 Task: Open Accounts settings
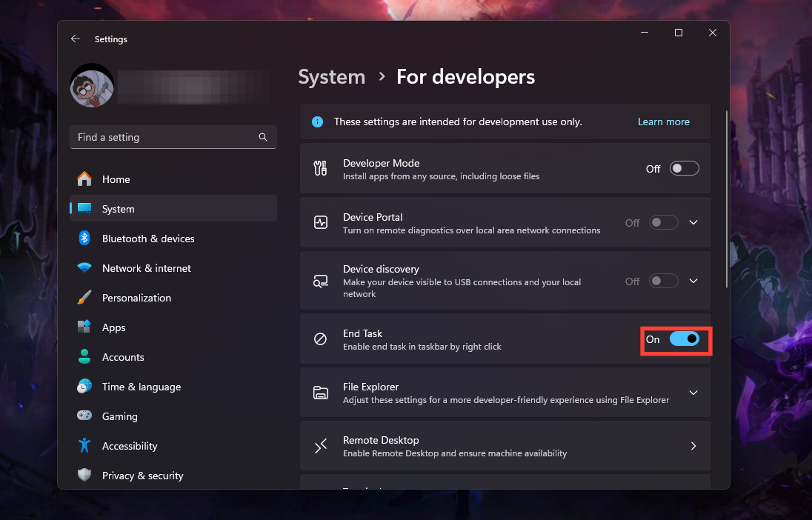pyautogui.click(x=124, y=357)
